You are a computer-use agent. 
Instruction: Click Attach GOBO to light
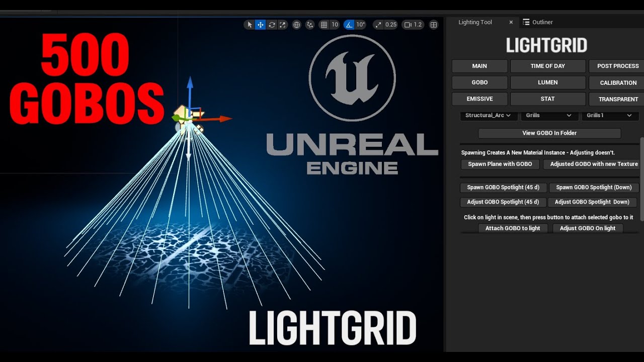[513, 228]
